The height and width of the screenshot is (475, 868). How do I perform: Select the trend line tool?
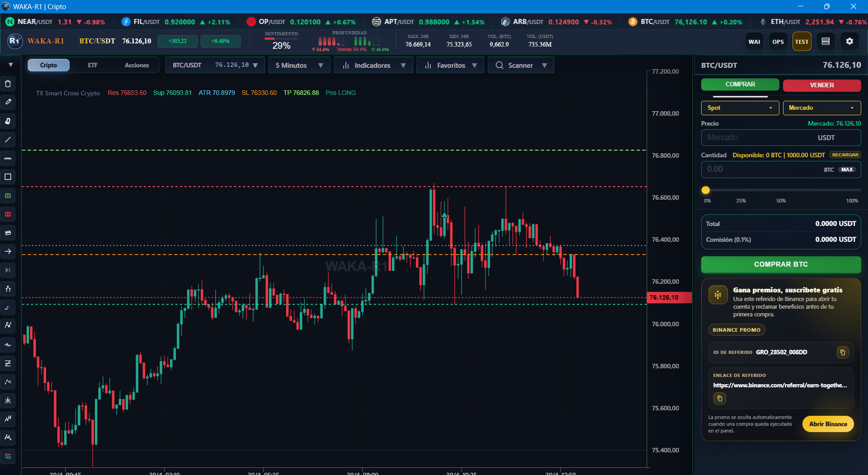coord(8,140)
